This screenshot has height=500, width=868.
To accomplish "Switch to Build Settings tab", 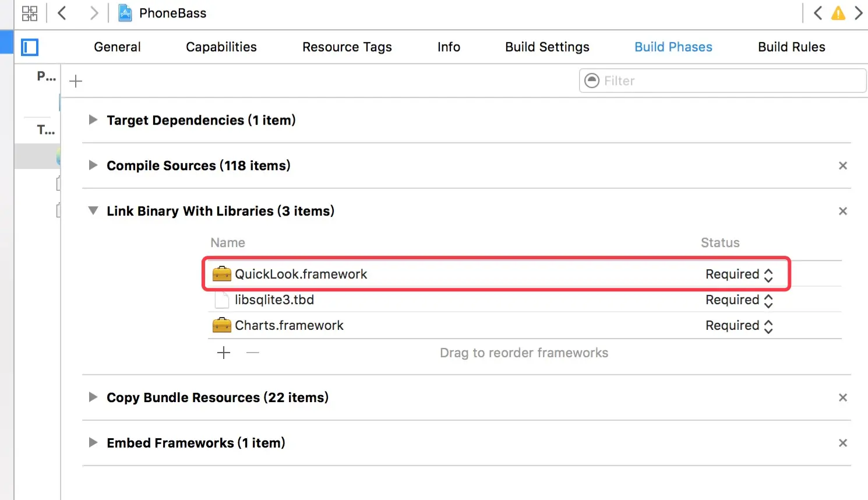I will [547, 47].
